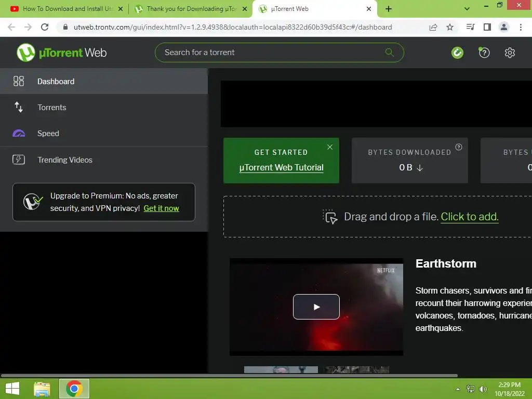Open a new browser tab

coord(389,9)
